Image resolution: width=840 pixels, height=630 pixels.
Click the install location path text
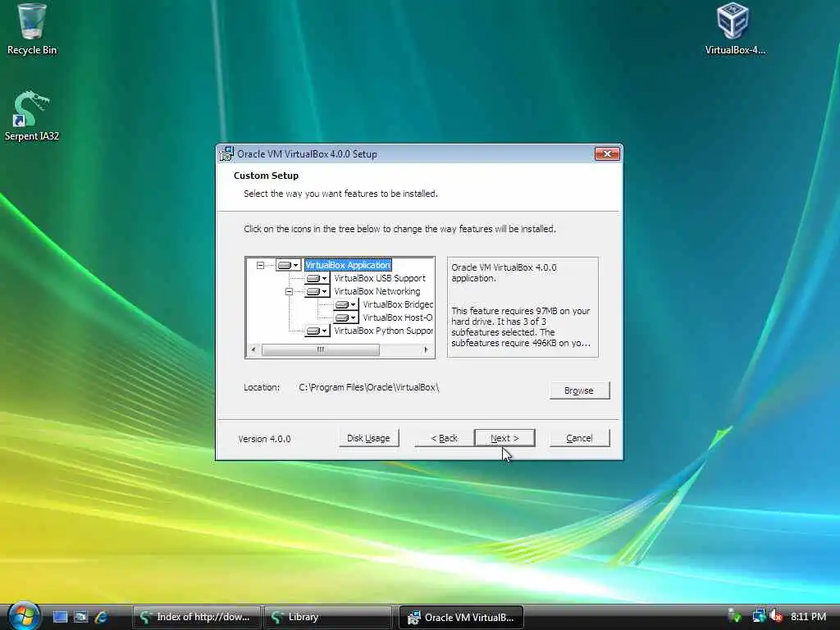[369, 387]
